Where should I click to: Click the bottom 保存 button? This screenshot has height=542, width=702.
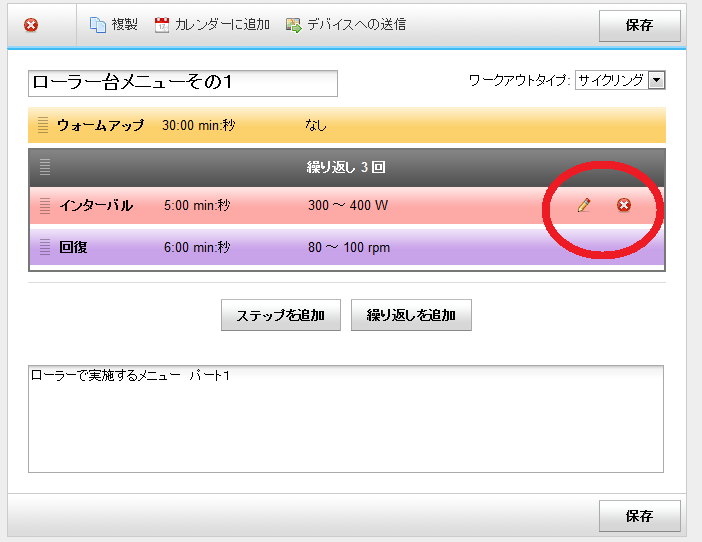click(640, 516)
